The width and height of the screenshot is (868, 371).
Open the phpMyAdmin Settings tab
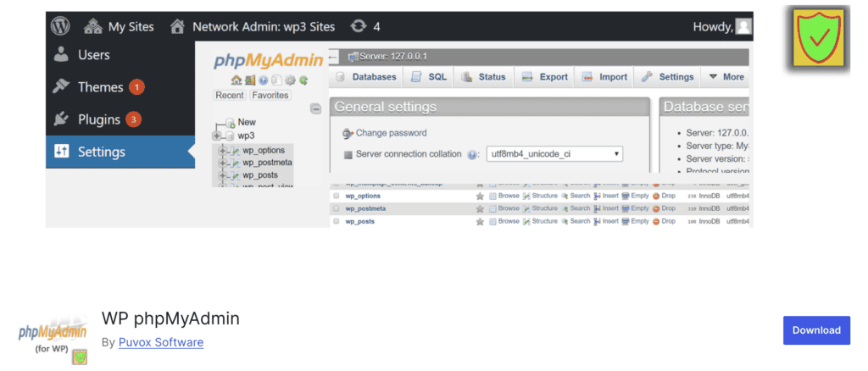point(667,77)
